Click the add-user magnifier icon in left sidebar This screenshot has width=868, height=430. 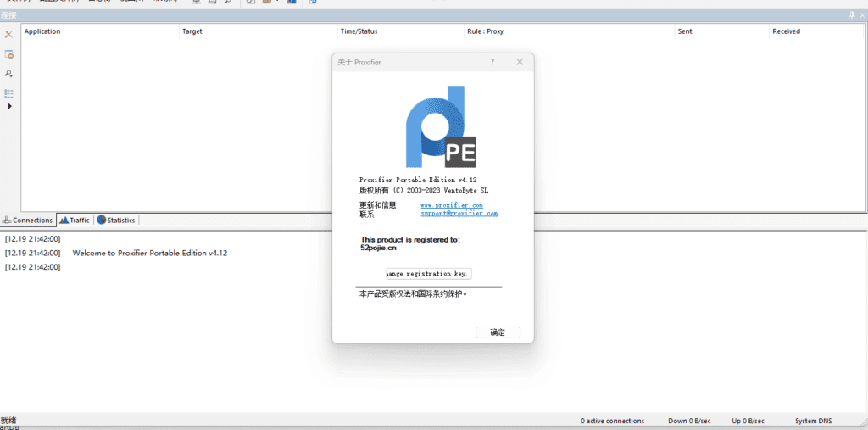(8, 73)
